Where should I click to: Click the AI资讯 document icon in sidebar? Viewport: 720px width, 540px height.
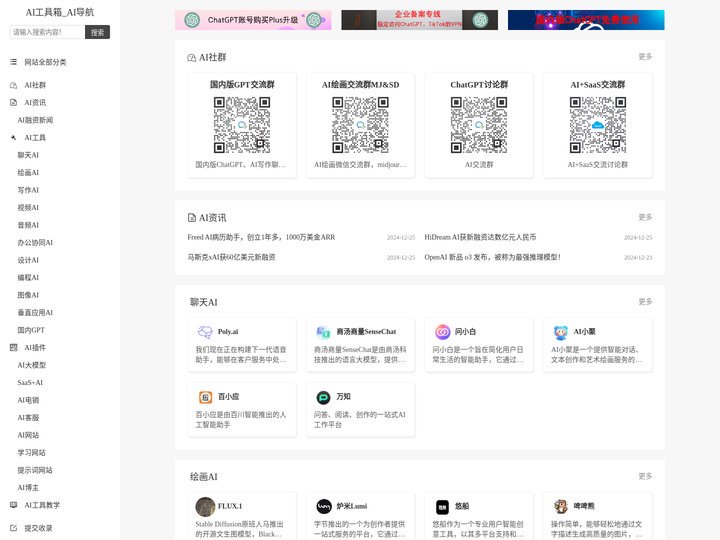click(13, 103)
